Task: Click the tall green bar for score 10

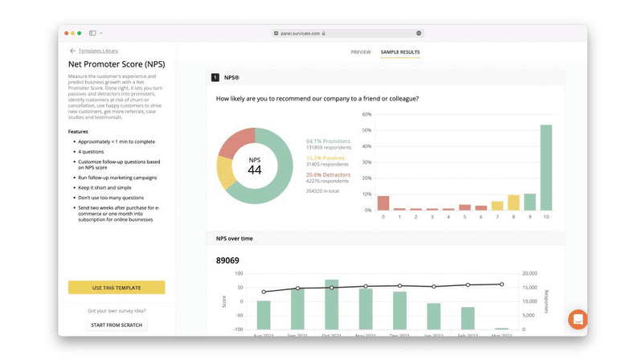Action: [546, 167]
